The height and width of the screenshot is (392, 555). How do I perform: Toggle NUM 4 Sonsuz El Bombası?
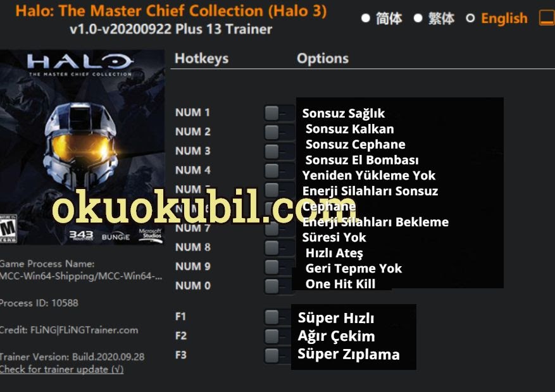tap(279, 171)
